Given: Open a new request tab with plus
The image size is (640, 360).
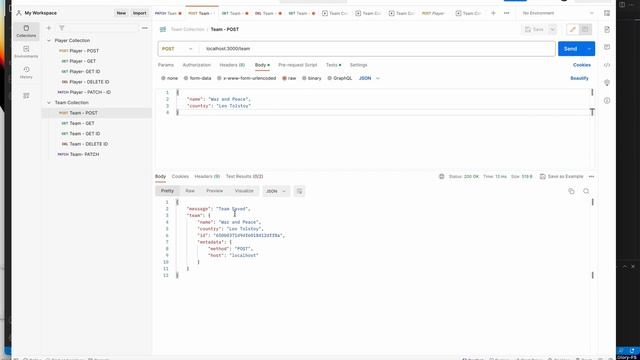Looking at the screenshot, I should (493, 13).
